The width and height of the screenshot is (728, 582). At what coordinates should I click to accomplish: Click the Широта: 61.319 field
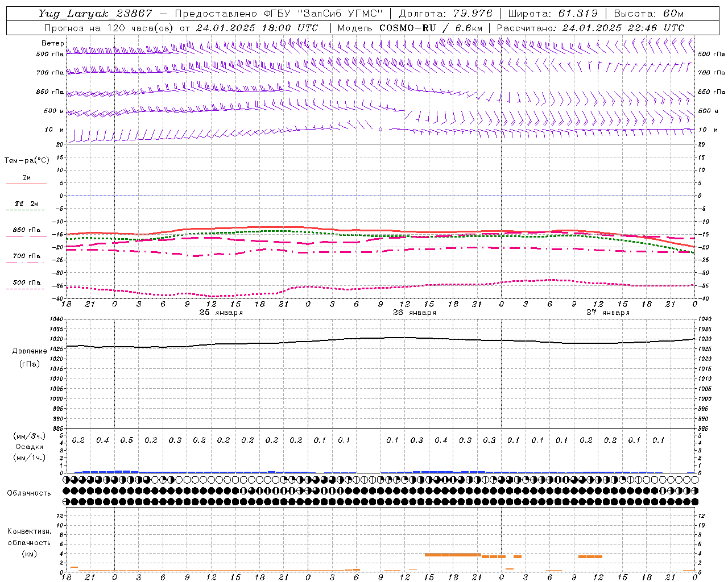coord(553,14)
